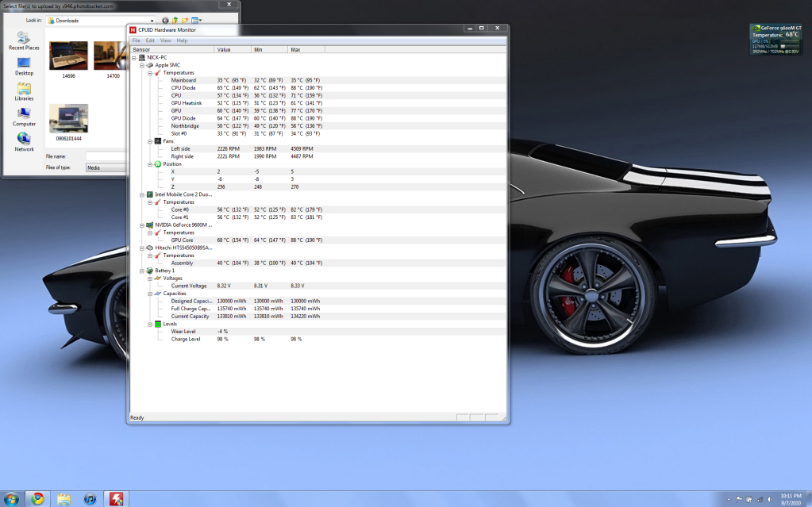The height and width of the screenshot is (507, 812).
Task: Collapse the battery Capacities group
Action: (150, 294)
